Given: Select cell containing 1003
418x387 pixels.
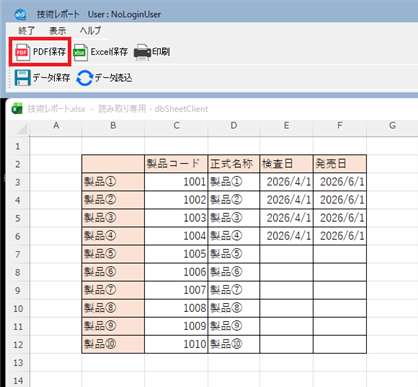Looking at the screenshot, I should [176, 218].
